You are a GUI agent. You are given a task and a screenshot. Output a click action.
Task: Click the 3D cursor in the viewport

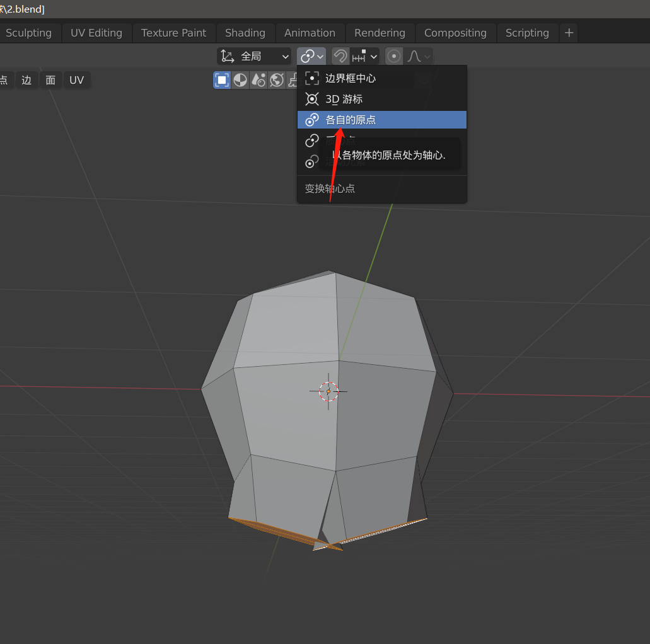328,391
